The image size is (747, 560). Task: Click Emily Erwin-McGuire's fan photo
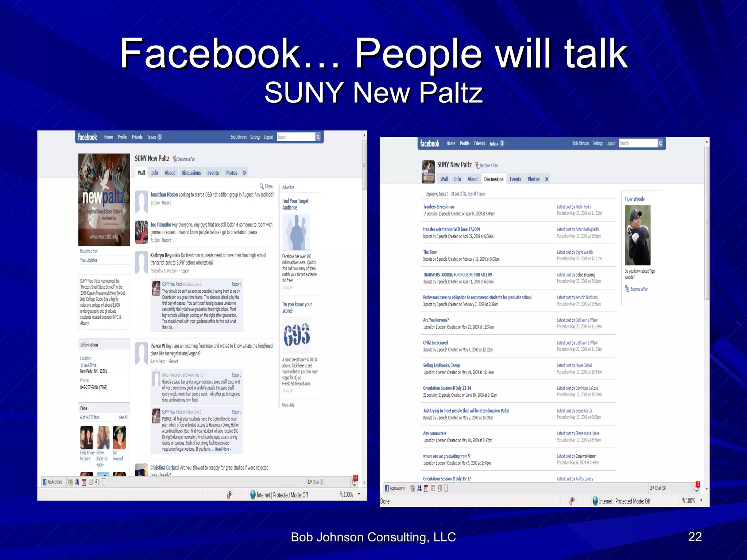click(x=86, y=437)
